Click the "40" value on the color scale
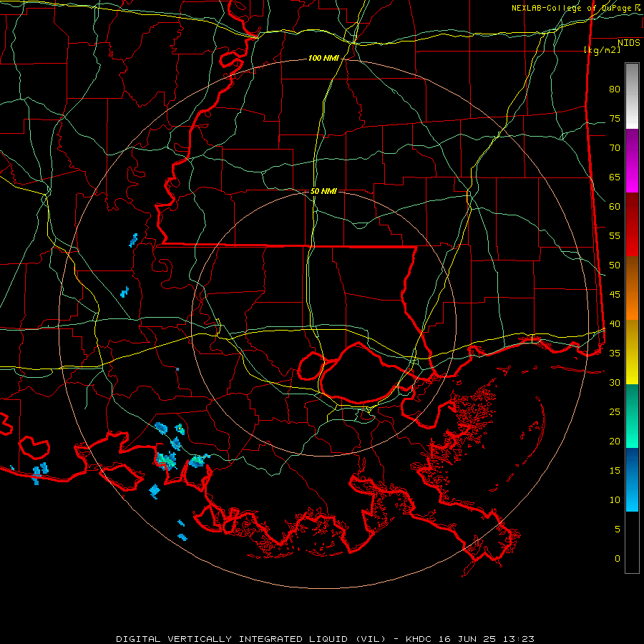Viewport: 644px width, 644px height. point(615,324)
